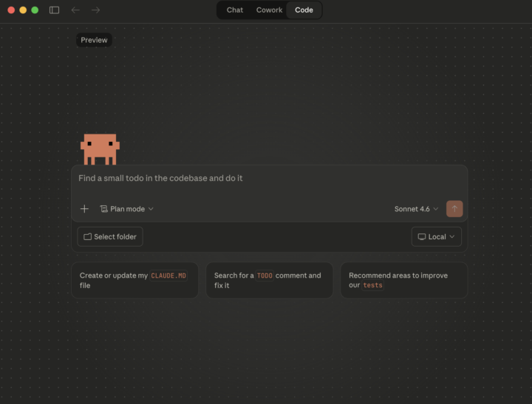Expand the Sonnet 4.6 model selector
This screenshot has width=532, height=404.
coord(416,209)
